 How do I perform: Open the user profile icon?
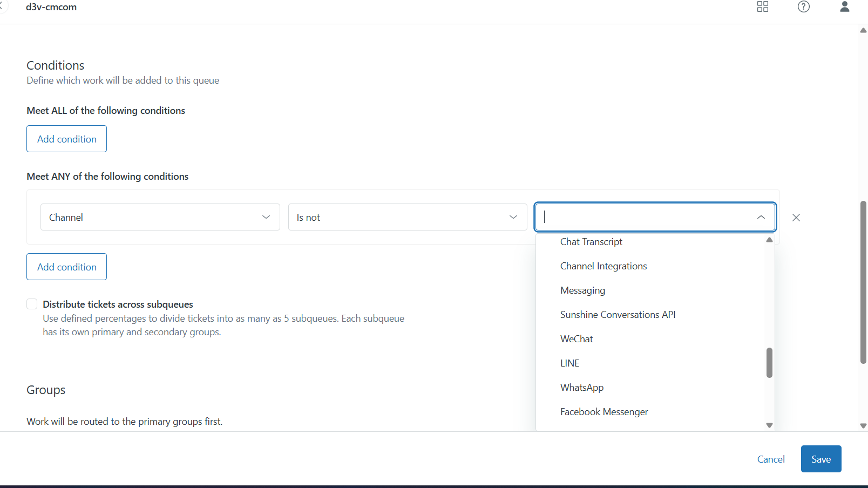click(844, 6)
